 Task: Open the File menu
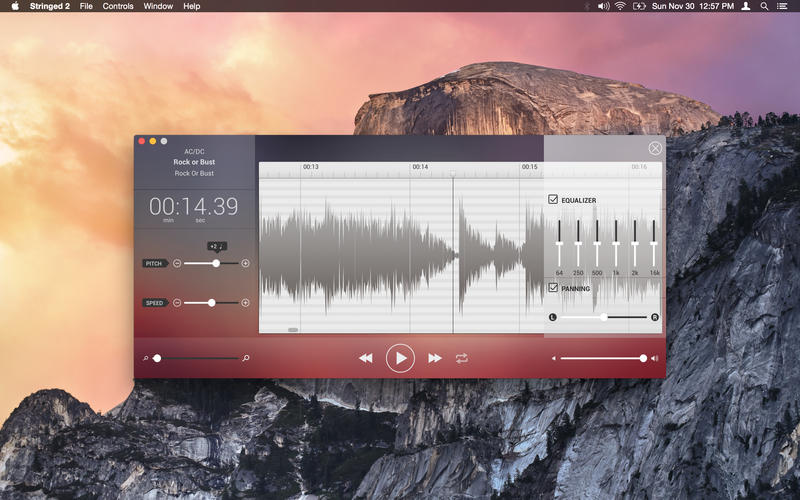tap(86, 6)
